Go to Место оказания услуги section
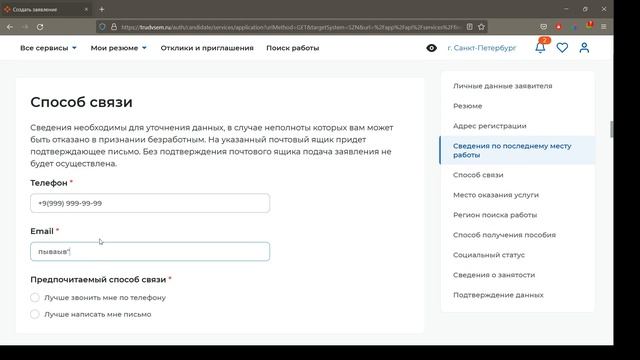Viewport: 640px width, 360px height. tap(496, 195)
